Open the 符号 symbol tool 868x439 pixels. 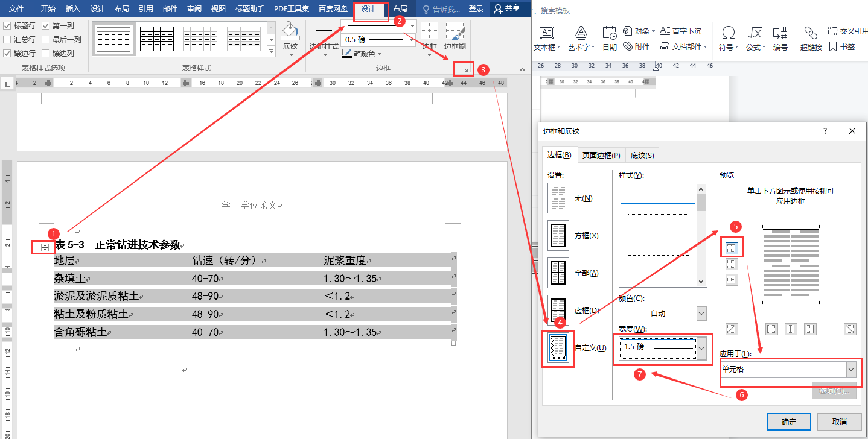point(729,36)
